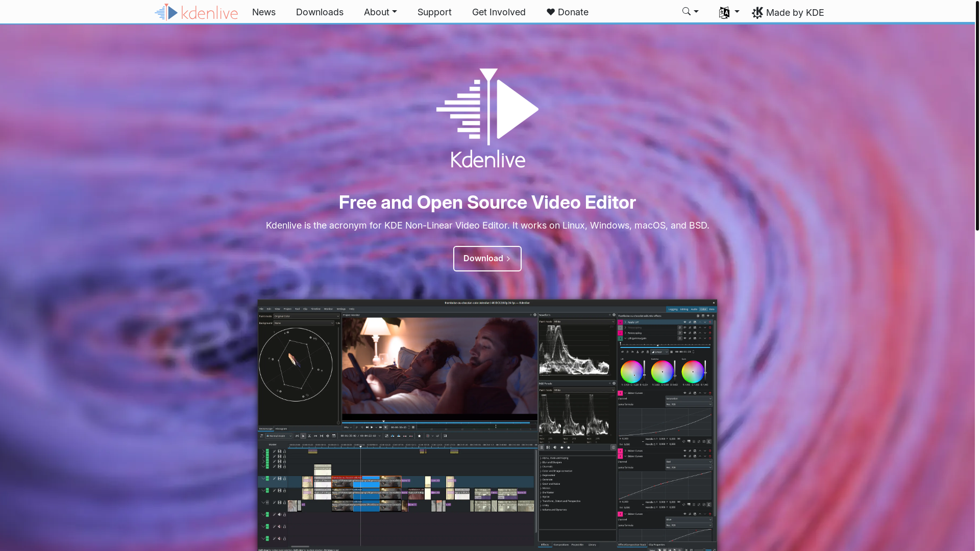Click the 'Kdenlive is the acronym' description text
The width and height of the screenshot is (980, 551).
click(487, 226)
